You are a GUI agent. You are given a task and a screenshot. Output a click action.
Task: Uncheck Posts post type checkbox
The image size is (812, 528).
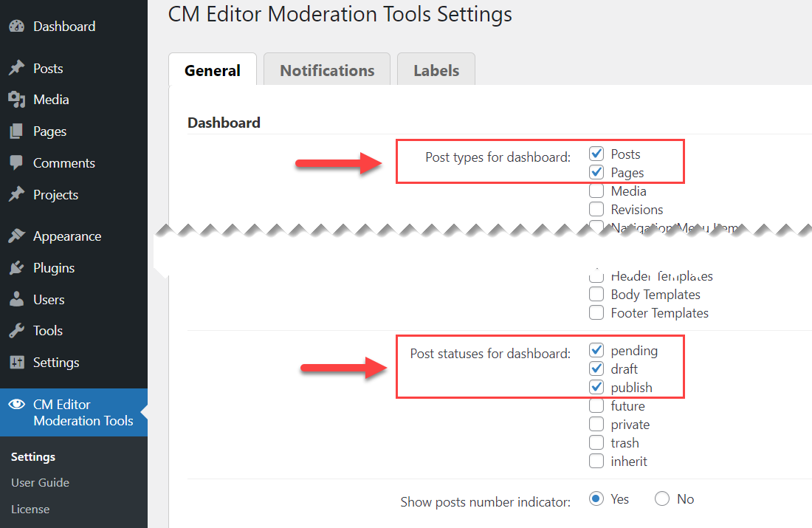596,154
